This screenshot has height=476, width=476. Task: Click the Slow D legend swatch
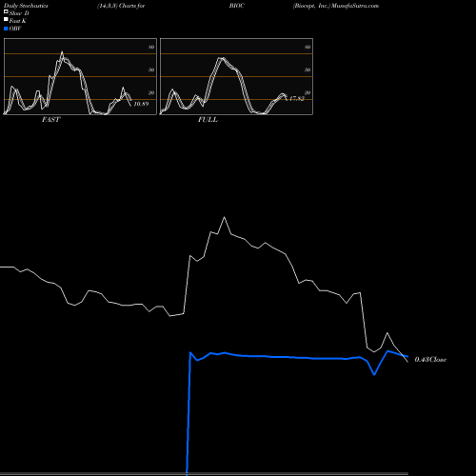coord(6,12)
